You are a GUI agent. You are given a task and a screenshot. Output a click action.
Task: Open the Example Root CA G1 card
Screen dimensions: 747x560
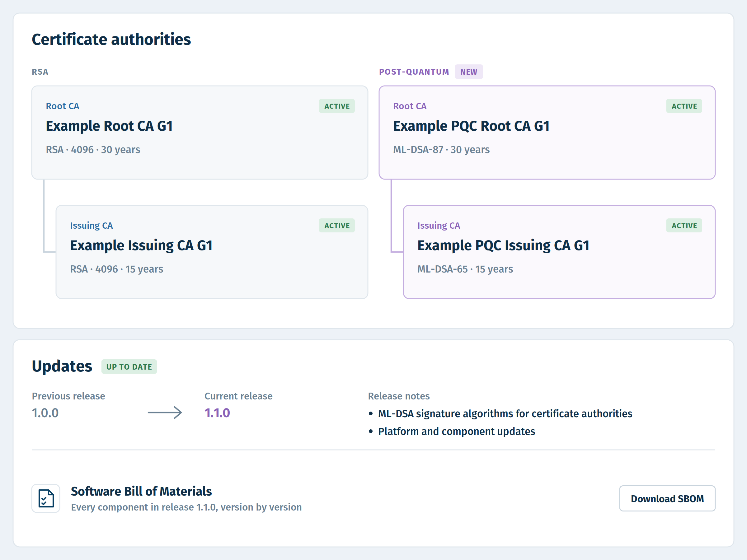(x=200, y=132)
